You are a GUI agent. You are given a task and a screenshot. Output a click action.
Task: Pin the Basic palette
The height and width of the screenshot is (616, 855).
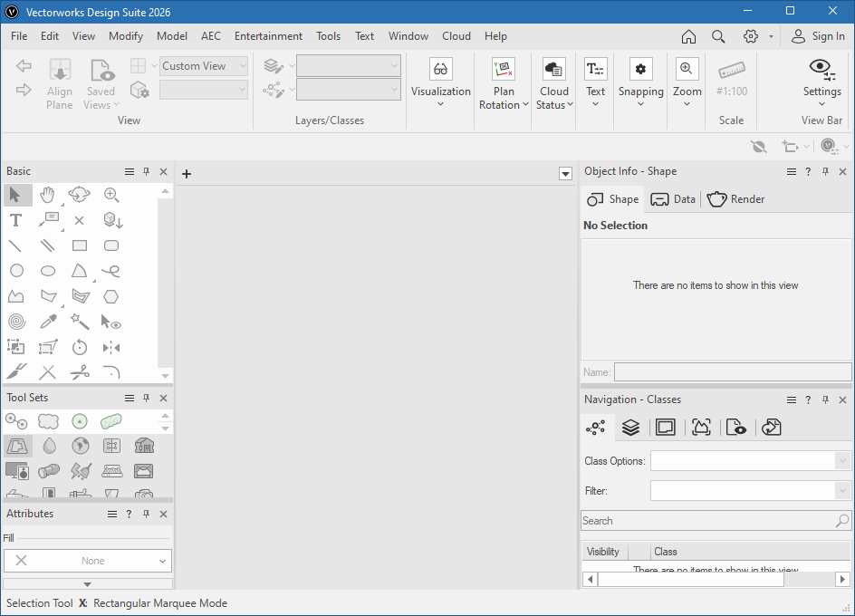[x=147, y=171]
